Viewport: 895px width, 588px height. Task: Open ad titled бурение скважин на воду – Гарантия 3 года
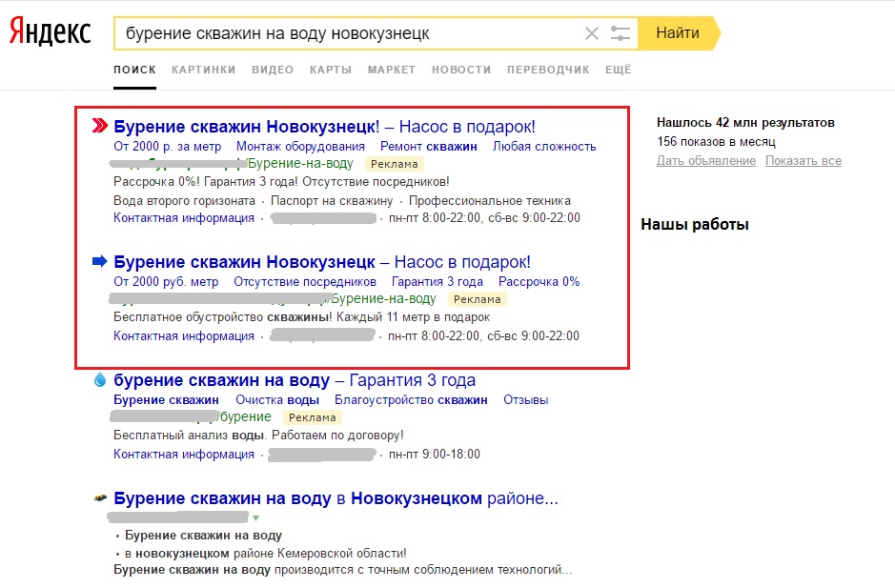point(295,380)
